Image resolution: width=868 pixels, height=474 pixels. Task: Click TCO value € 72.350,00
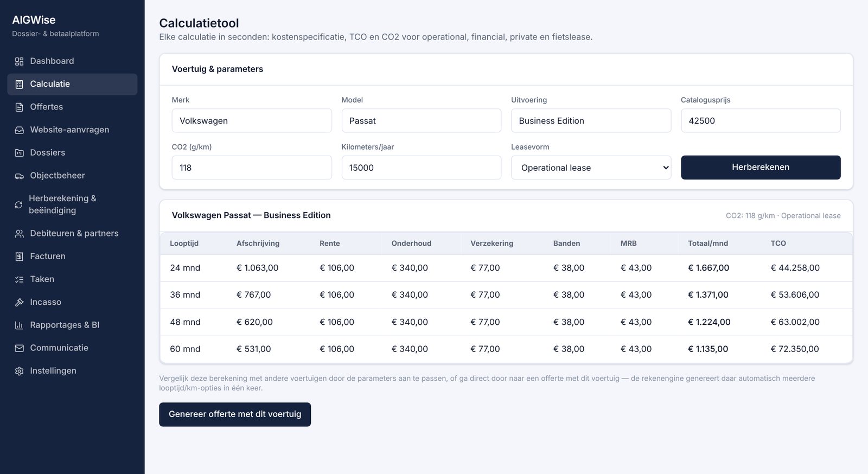795,349
